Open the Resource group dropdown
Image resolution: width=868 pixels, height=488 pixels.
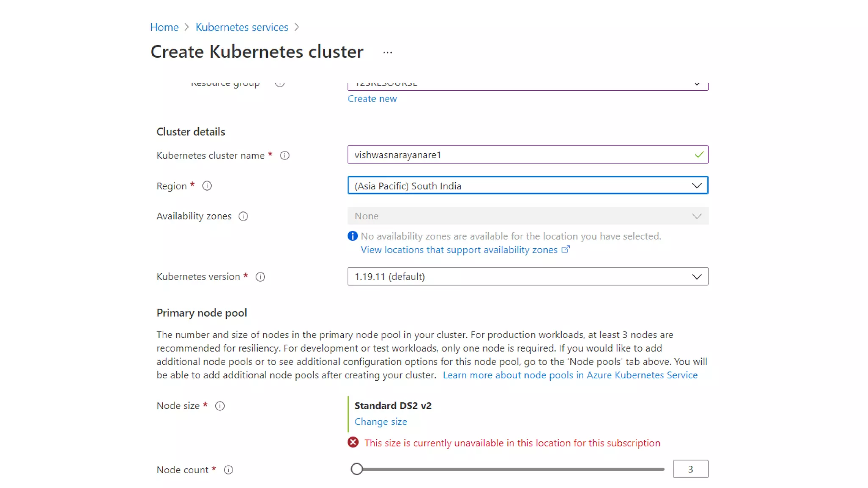click(528, 85)
